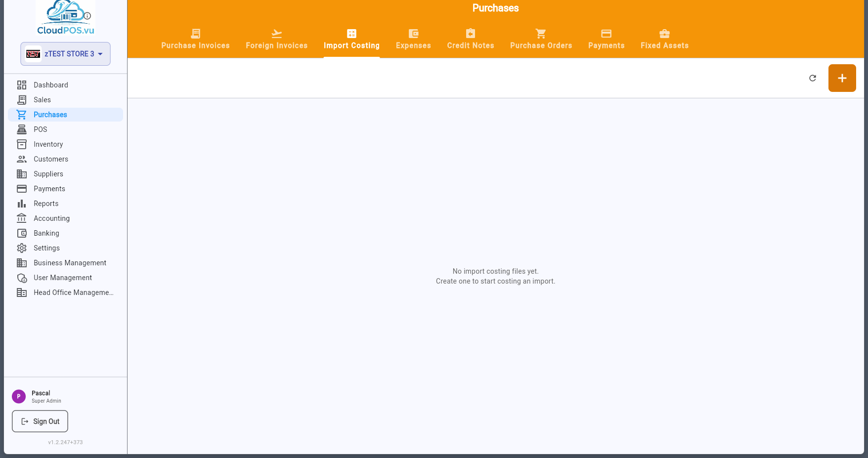Click the Foreign Invoices airplane icon
The height and width of the screenshot is (458, 868).
277,34
